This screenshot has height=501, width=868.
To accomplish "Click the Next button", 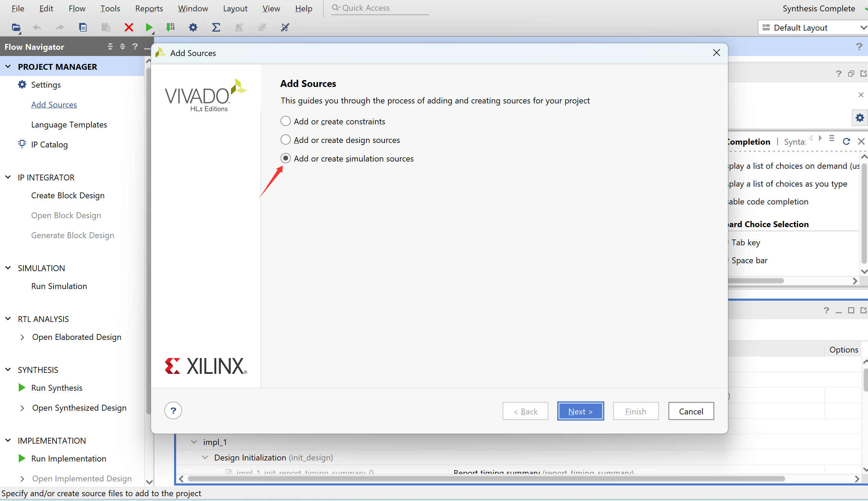I will [580, 411].
